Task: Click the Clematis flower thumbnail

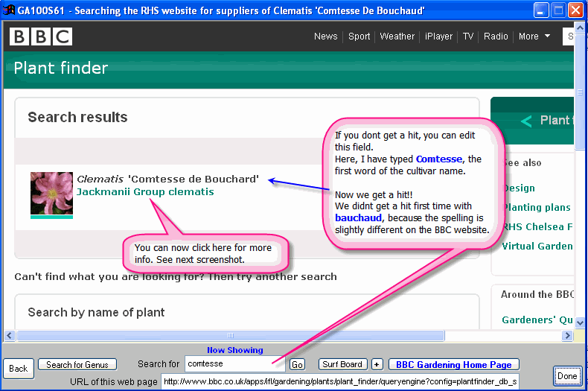Action: pyautogui.click(x=52, y=193)
